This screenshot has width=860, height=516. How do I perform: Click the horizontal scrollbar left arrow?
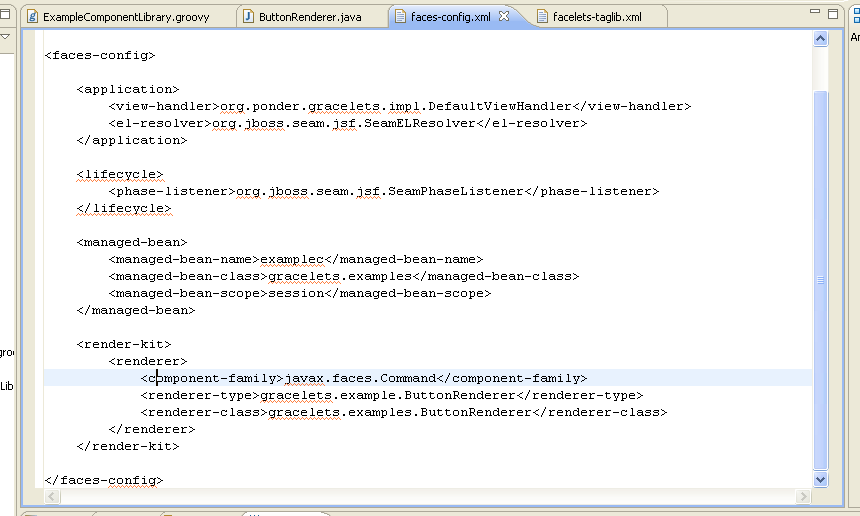coord(54,497)
